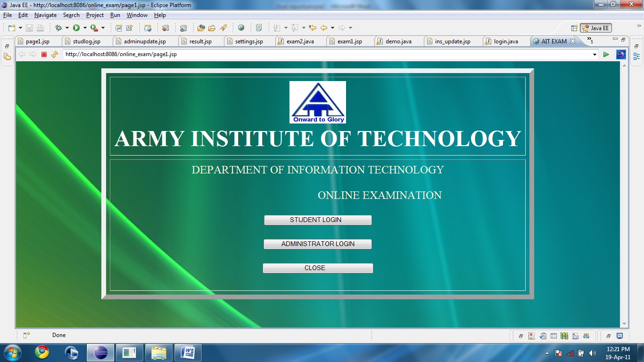Viewport: 644px width, 362px height.
Task: Expand the Run configurations dropdown arrow
Action: point(85,28)
